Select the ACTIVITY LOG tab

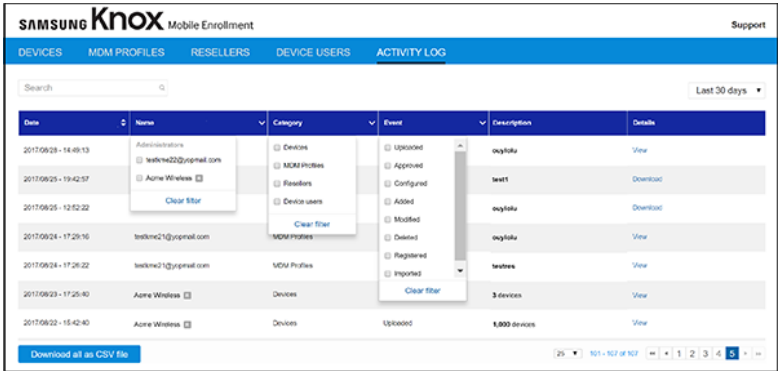pos(411,52)
